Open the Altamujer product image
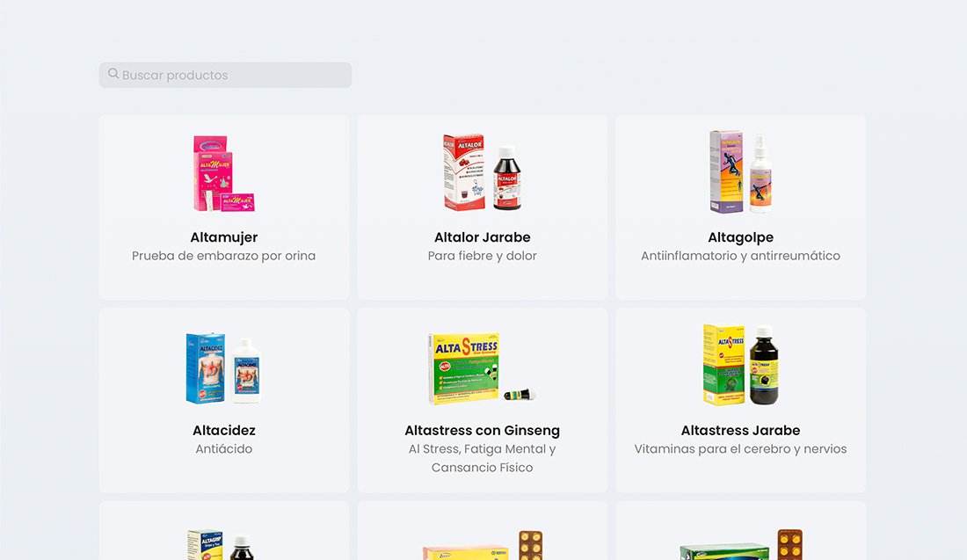This screenshot has height=560, width=967. pyautogui.click(x=224, y=173)
